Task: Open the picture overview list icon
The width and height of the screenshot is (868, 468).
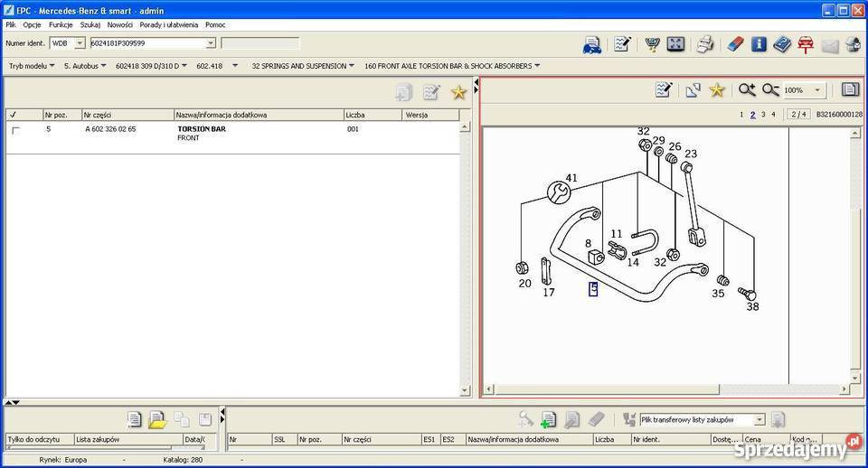Action: click(x=850, y=89)
